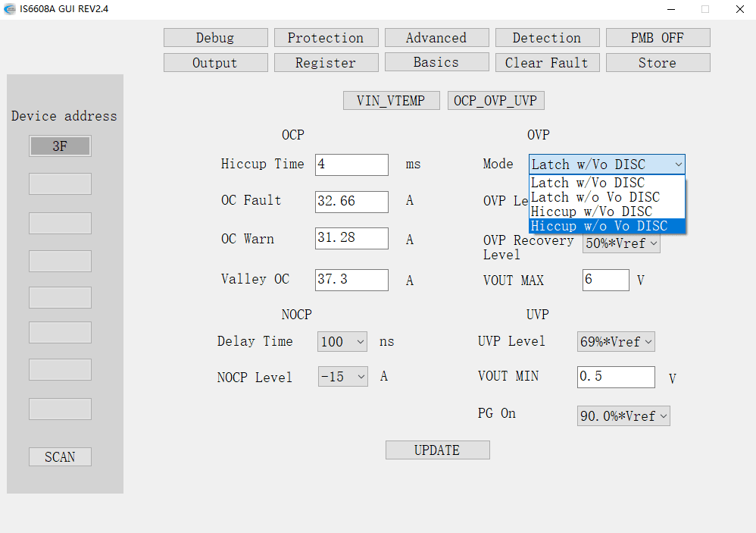The width and height of the screenshot is (756, 533).
Task: Open the Debug page
Action: (x=215, y=38)
